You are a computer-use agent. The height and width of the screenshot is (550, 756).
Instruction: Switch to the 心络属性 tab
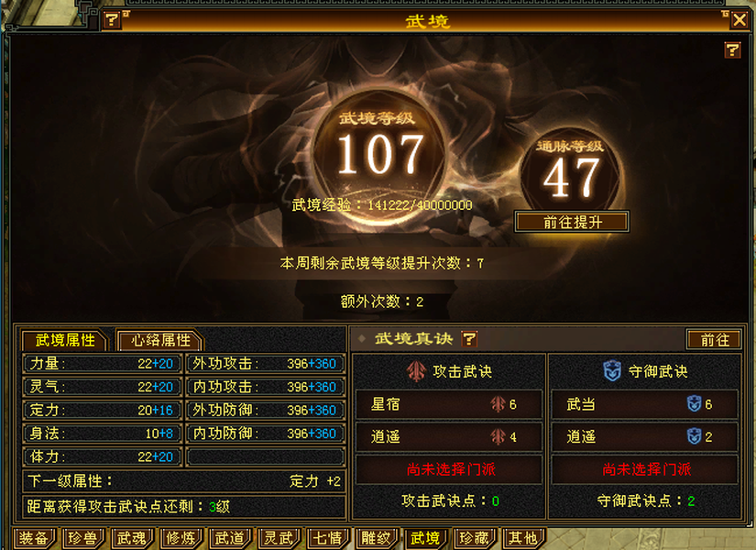click(x=160, y=340)
